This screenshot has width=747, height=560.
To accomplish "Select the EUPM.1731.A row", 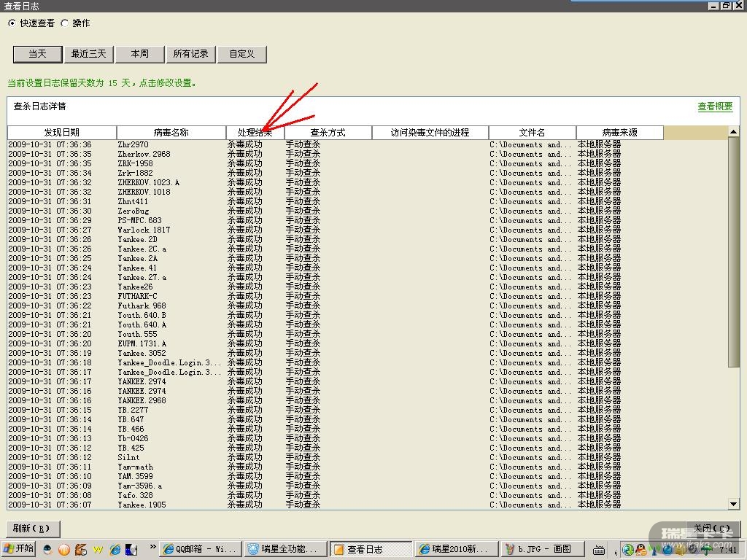I will pos(336,343).
